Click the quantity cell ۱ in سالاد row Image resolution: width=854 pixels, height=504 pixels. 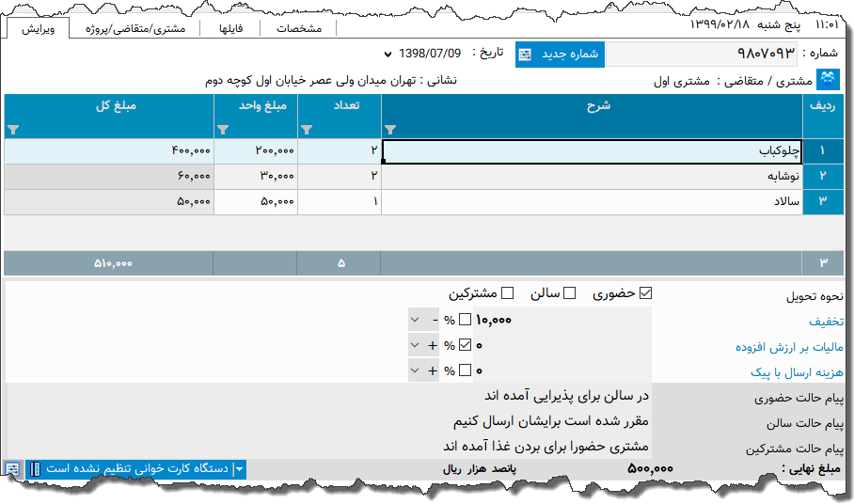340,202
